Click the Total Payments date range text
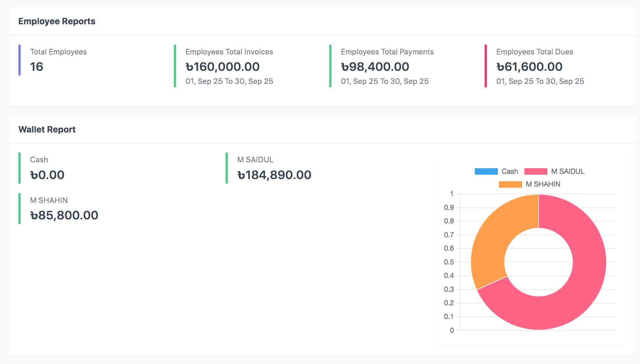640x364 pixels. (x=385, y=81)
